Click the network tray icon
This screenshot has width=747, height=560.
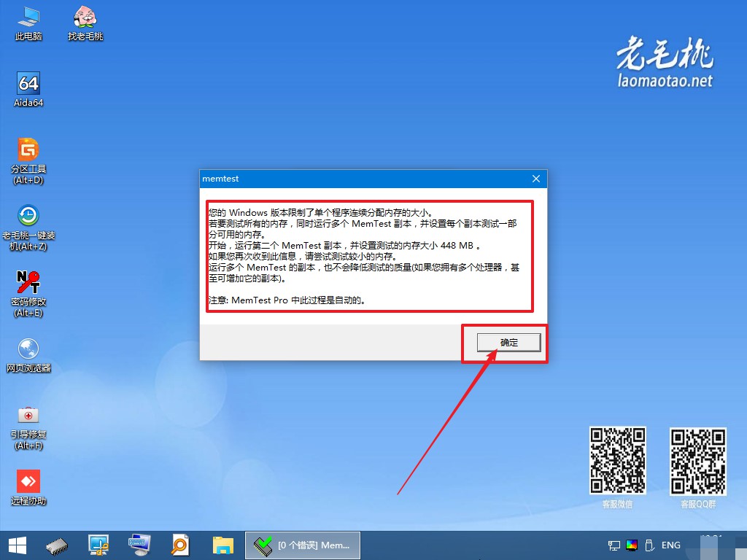[x=614, y=545]
